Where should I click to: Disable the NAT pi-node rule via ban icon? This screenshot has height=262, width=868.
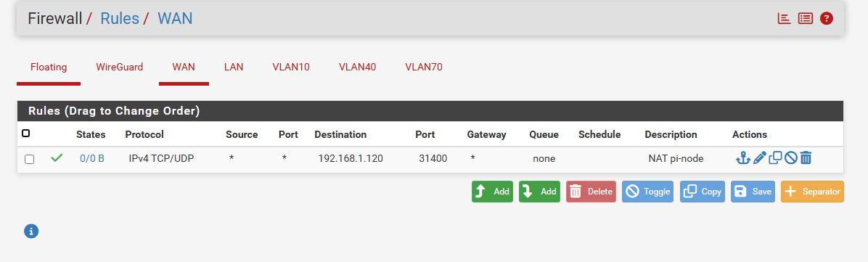click(790, 158)
